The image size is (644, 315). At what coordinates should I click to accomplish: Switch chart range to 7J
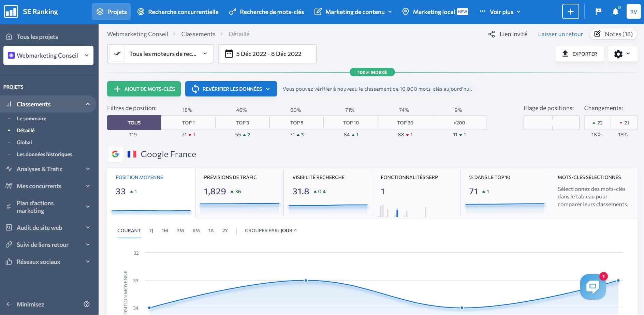(x=151, y=230)
